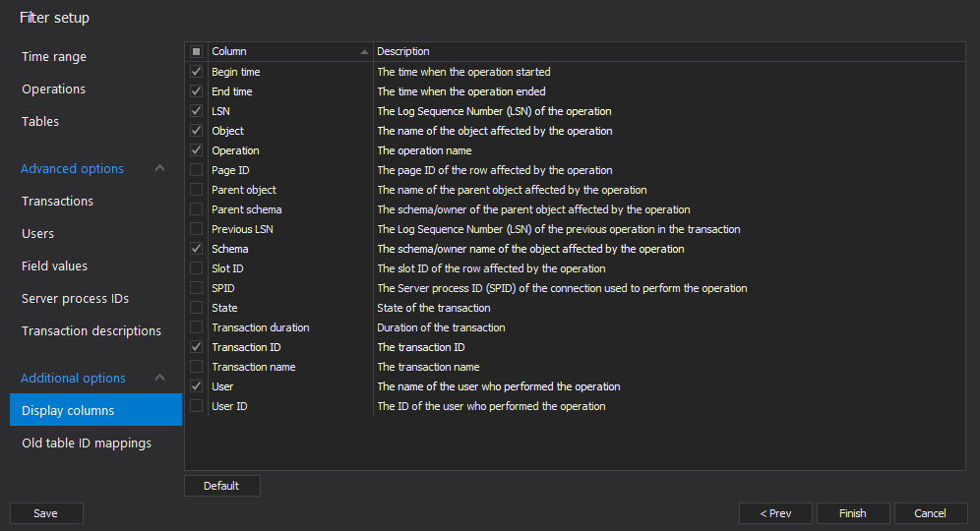Uncheck the Begin time column checkbox
This screenshot has width=980, height=531.
pyautogui.click(x=196, y=71)
